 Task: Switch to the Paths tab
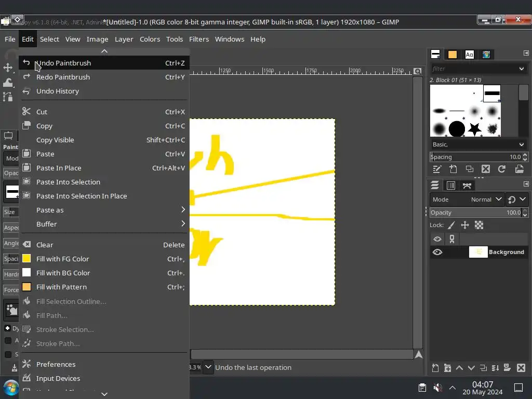[467, 185]
